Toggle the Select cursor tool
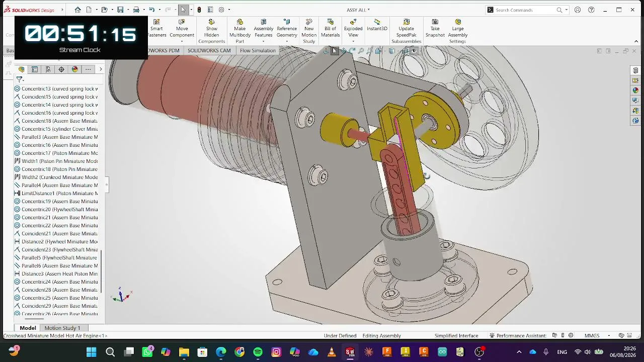Image resolution: width=644 pixels, height=362 pixels. [x=183, y=10]
